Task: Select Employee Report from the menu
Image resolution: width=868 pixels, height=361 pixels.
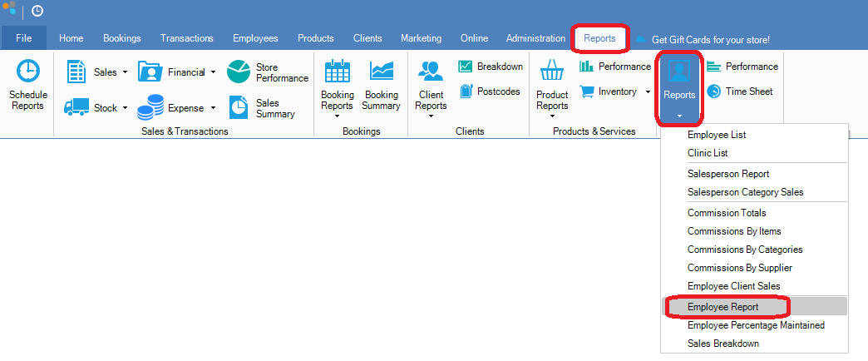Action: (x=723, y=307)
